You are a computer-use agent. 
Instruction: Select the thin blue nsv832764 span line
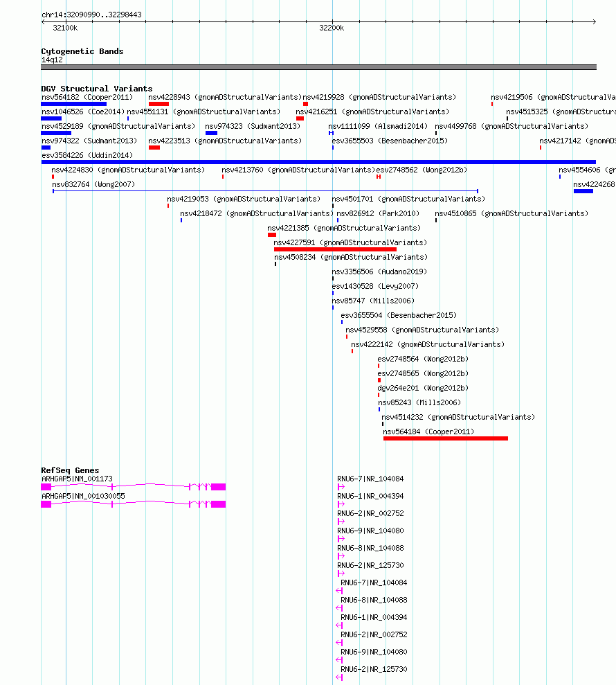[266, 191]
